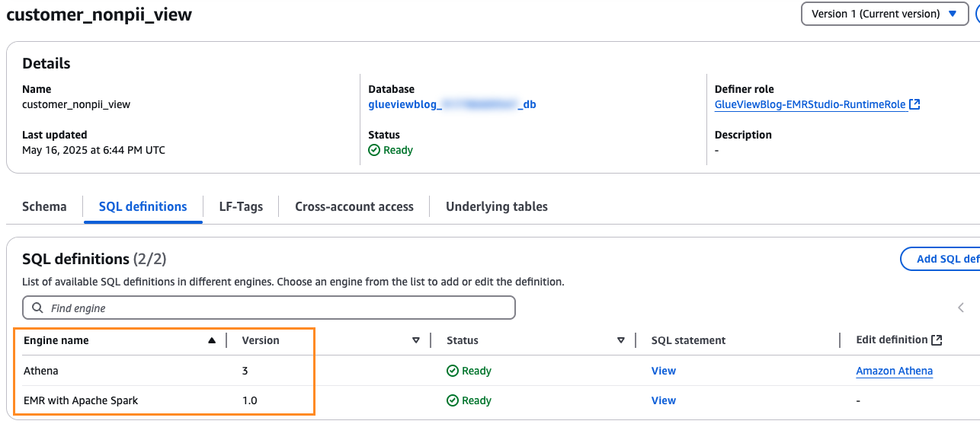
Task: Open Amazon Athena edit definition link
Action: pyautogui.click(x=894, y=371)
